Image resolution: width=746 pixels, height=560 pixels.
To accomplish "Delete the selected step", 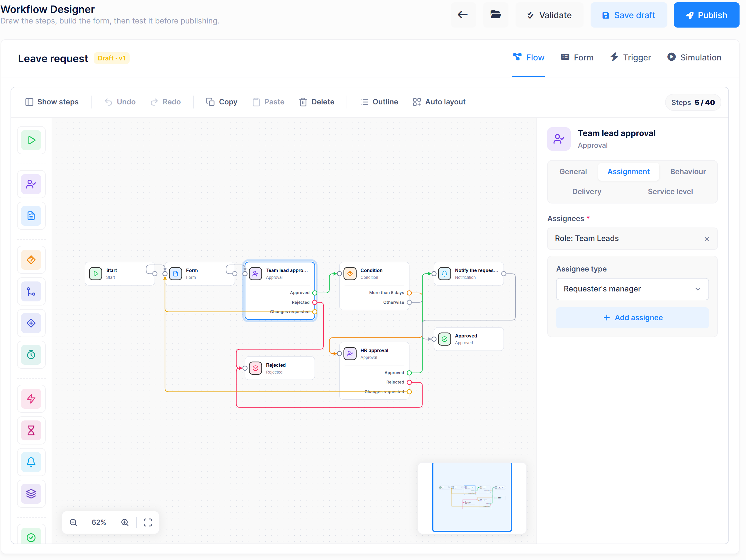I will [317, 102].
